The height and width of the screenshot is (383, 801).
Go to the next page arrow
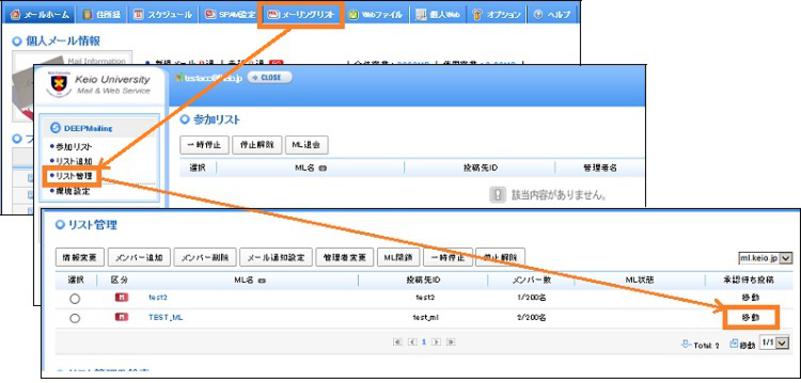(x=437, y=342)
